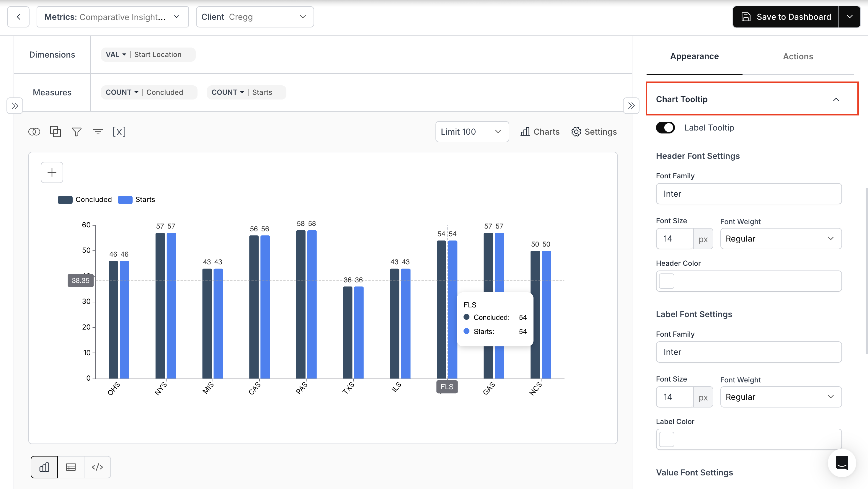The height and width of the screenshot is (489, 868).
Task: Open the Charts button
Action: click(x=540, y=132)
